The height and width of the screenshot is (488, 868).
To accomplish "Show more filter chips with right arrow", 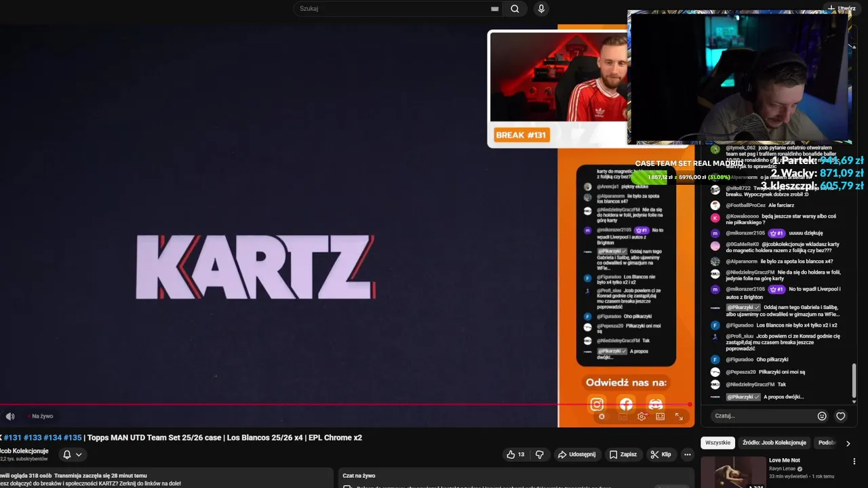I will 848,443.
